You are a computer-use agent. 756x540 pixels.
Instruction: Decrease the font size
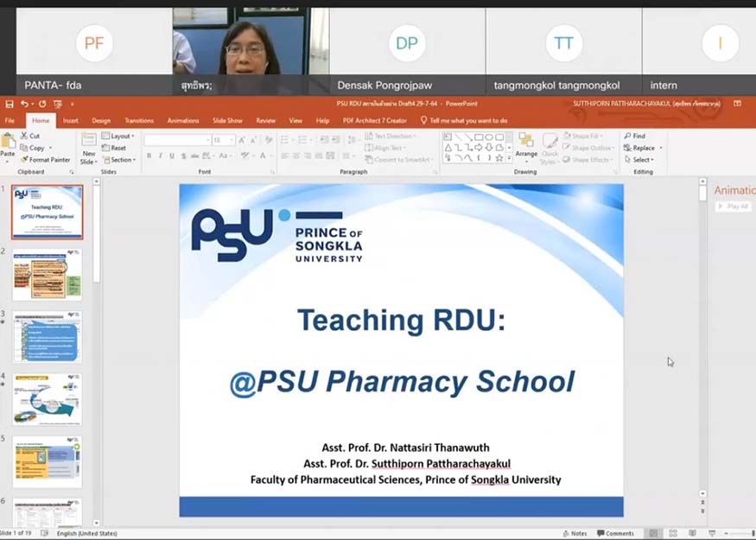(x=252, y=140)
